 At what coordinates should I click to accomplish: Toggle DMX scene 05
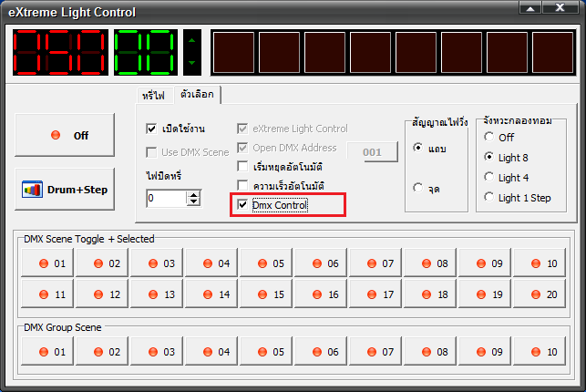[x=266, y=263]
